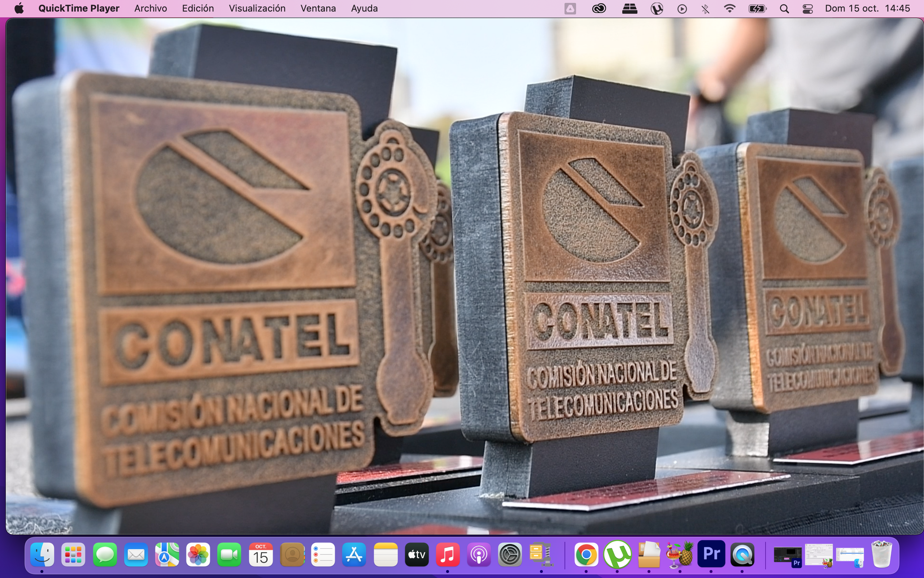Open Spotlight search
924x578 pixels.
784,8
